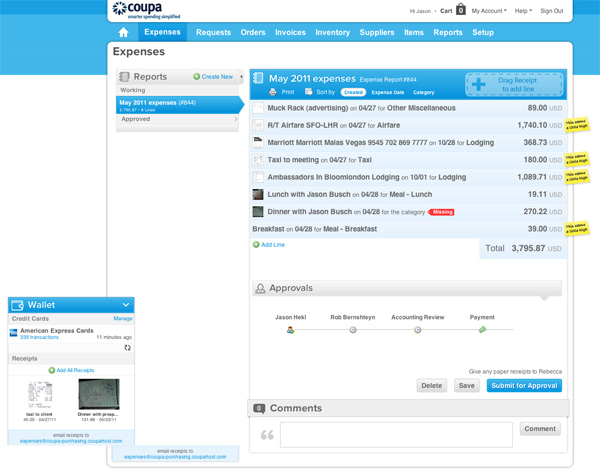Screen dimensions: 600x471
Task: Click the refresh icon in Wallet panel
Action: click(x=128, y=347)
